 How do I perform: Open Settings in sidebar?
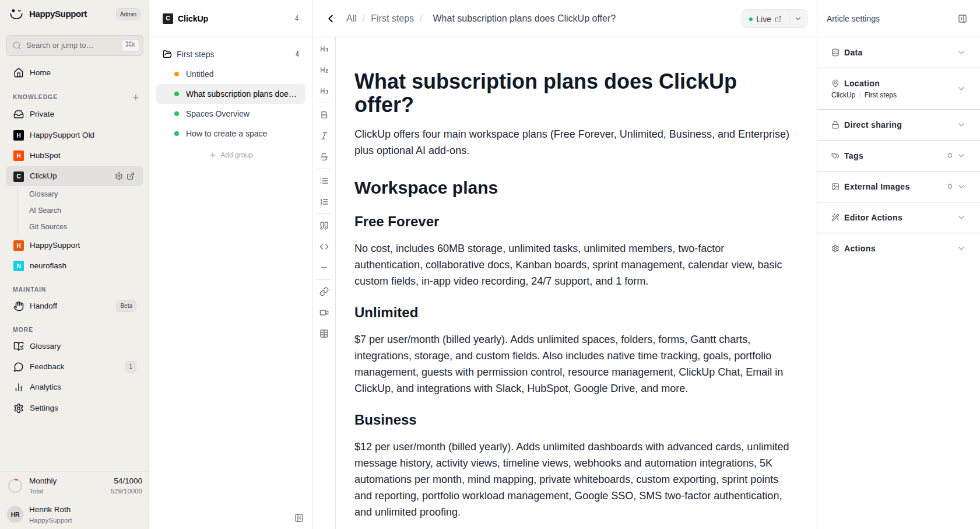tap(75, 408)
